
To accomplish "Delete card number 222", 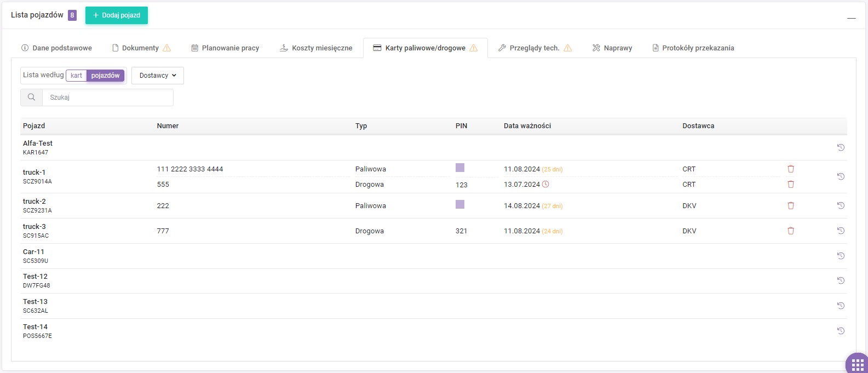I will coord(791,205).
